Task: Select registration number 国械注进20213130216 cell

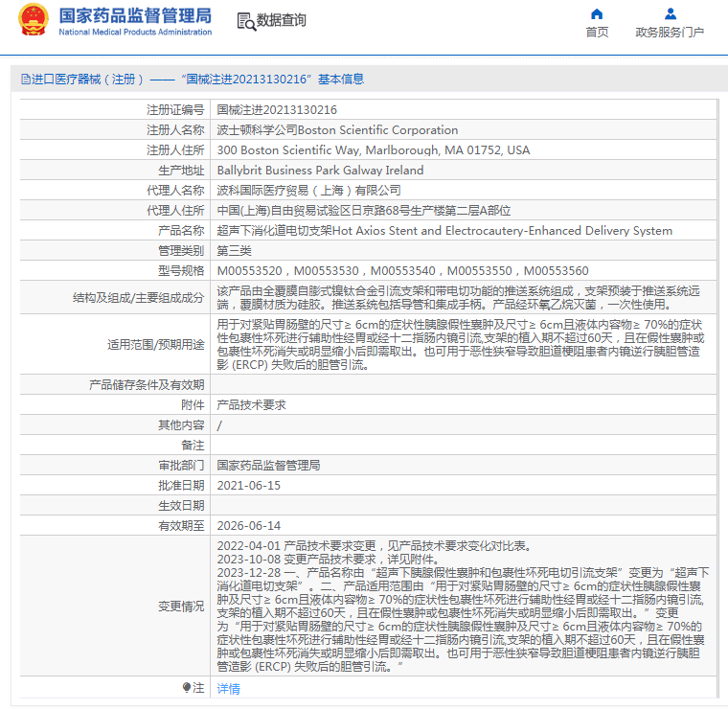Action: coord(277,110)
